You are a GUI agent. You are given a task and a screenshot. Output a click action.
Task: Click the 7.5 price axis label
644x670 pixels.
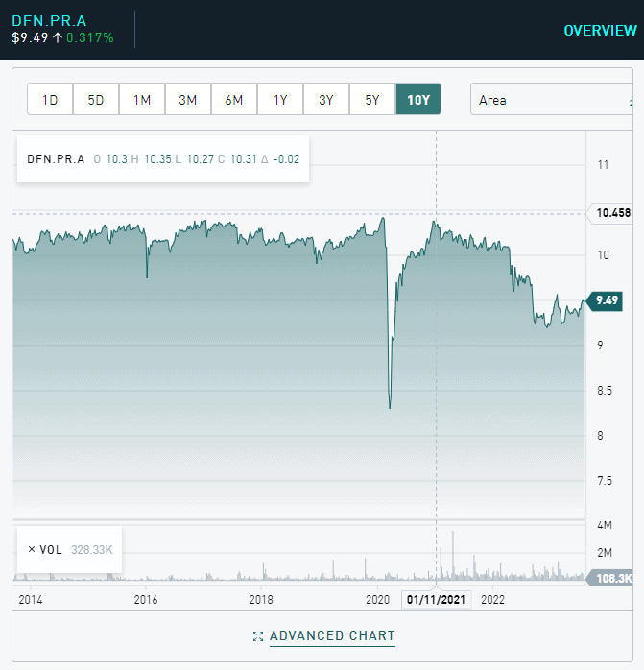605,481
